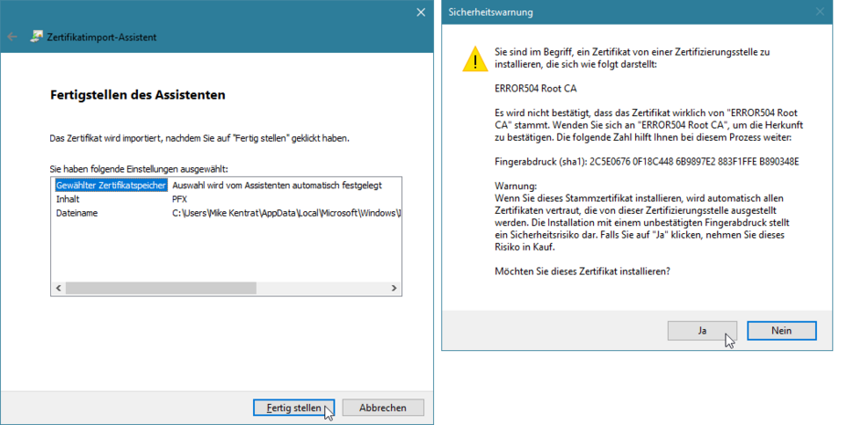Viewport: 868px width, 425px height.
Task: Select the Inhalt row label
Action: 69,199
